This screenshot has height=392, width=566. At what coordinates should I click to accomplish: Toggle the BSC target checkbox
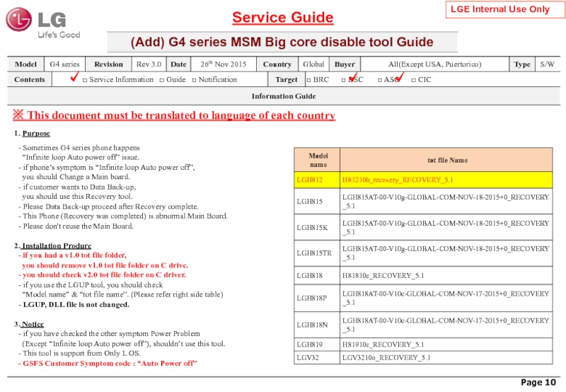(x=344, y=80)
